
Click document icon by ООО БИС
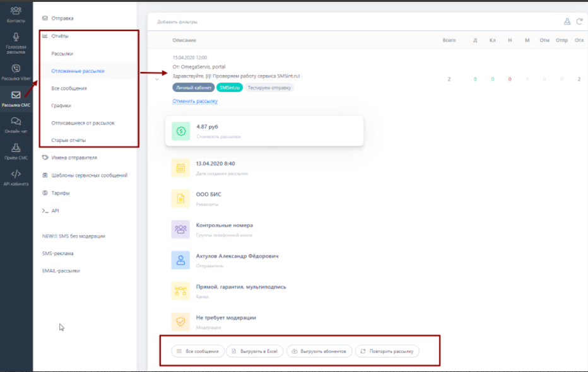[180, 199]
